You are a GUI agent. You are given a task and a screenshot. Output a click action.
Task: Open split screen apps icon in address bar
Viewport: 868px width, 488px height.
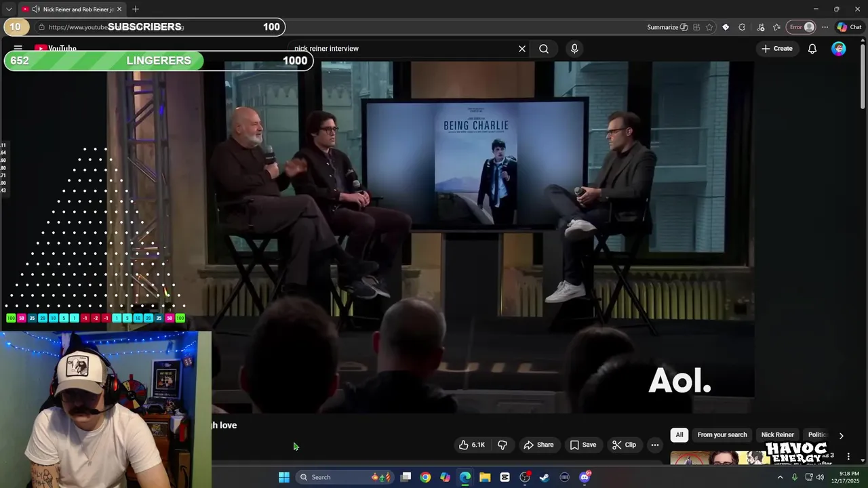point(696,27)
